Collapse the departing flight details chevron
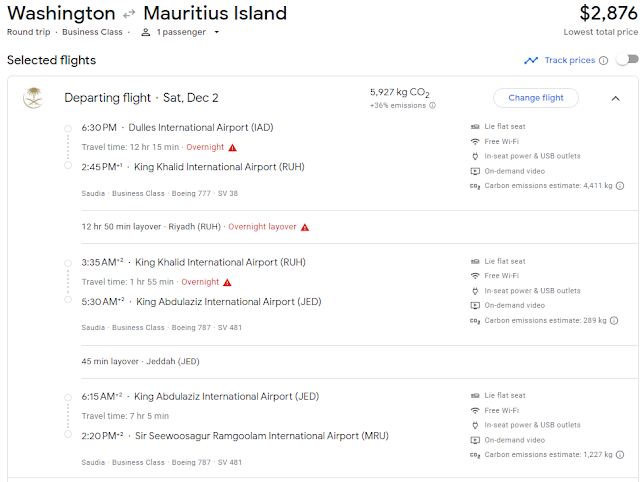This screenshot has width=640, height=482. tap(616, 98)
